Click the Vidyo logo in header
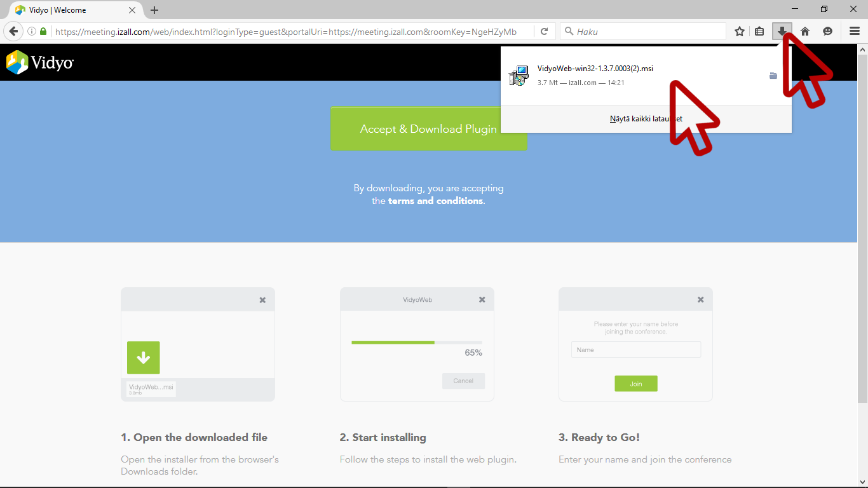This screenshot has height=488, width=868. click(x=40, y=62)
